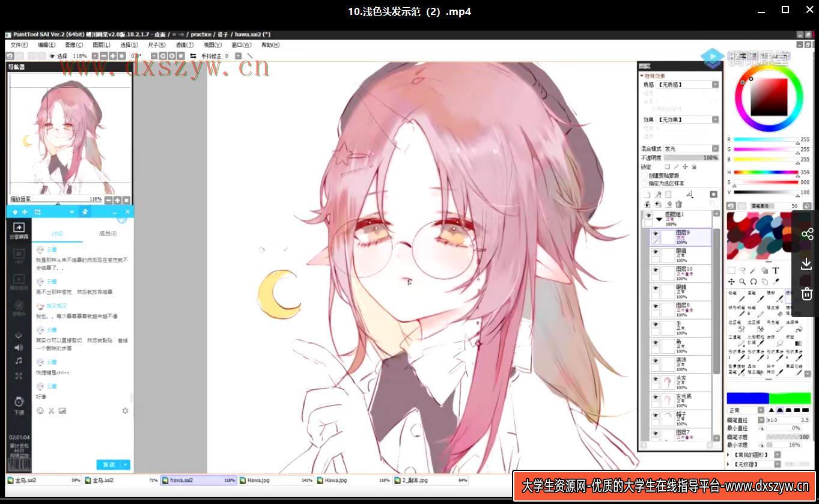Select the rectangular selection tool
This screenshot has width=819, height=504.
731,270
